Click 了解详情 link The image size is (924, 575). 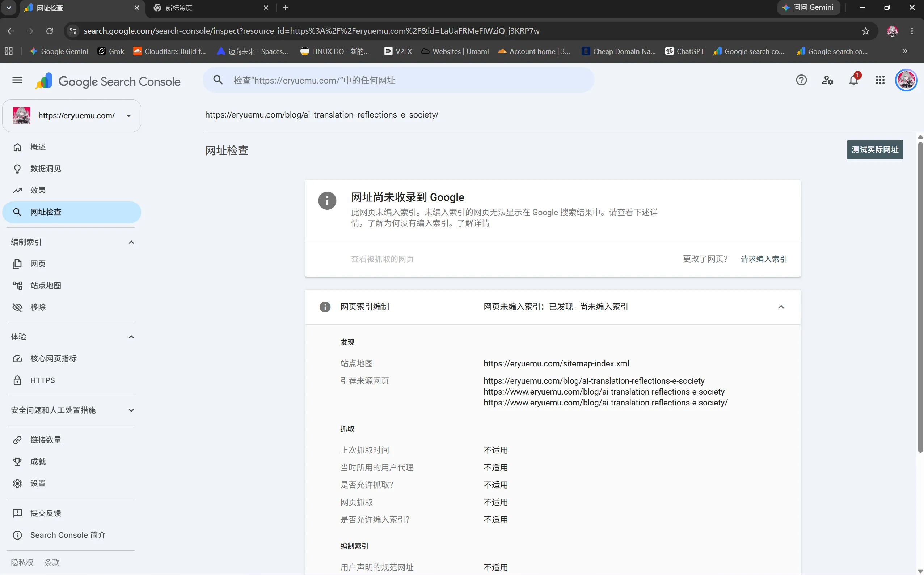(473, 223)
